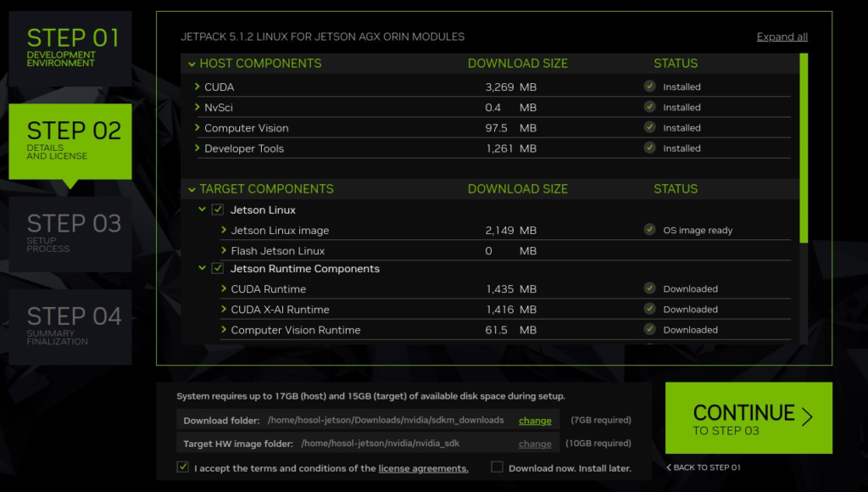Image resolution: width=868 pixels, height=492 pixels.
Task: Click Continue to Step 03 button
Action: click(x=748, y=417)
